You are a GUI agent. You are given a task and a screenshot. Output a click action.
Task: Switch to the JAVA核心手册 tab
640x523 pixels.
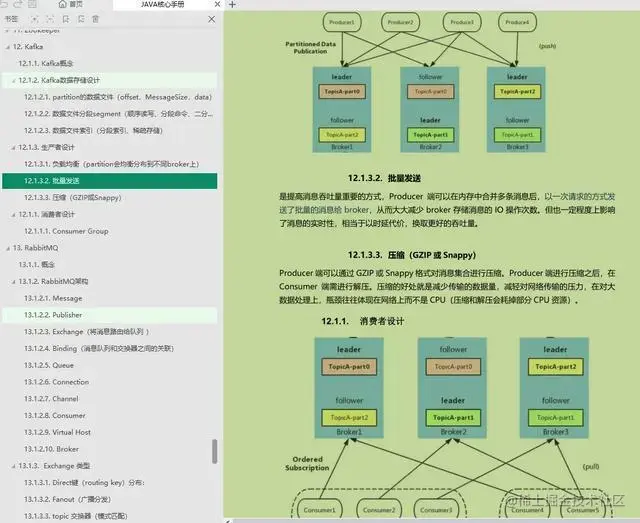[162, 4]
